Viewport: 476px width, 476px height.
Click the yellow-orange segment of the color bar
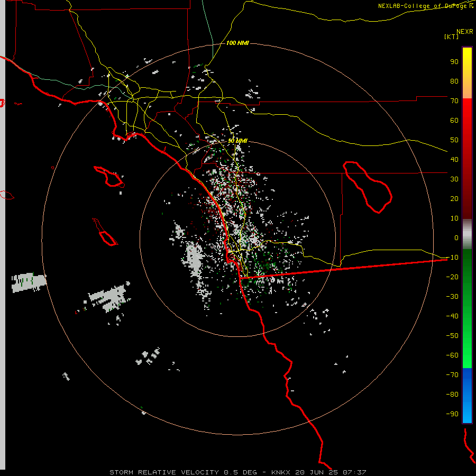tap(467, 73)
